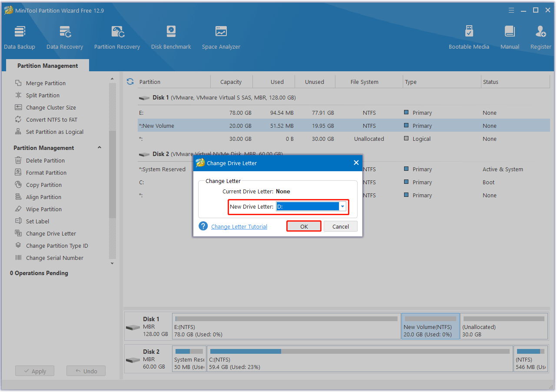
Task: Switch to the Partition Management tab
Action: [x=47, y=66]
